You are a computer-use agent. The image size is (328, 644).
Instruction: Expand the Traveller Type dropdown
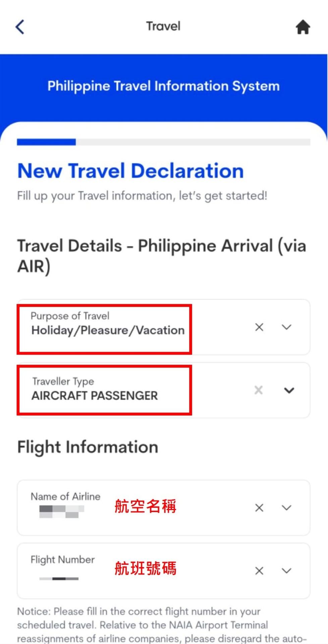pos(289,390)
